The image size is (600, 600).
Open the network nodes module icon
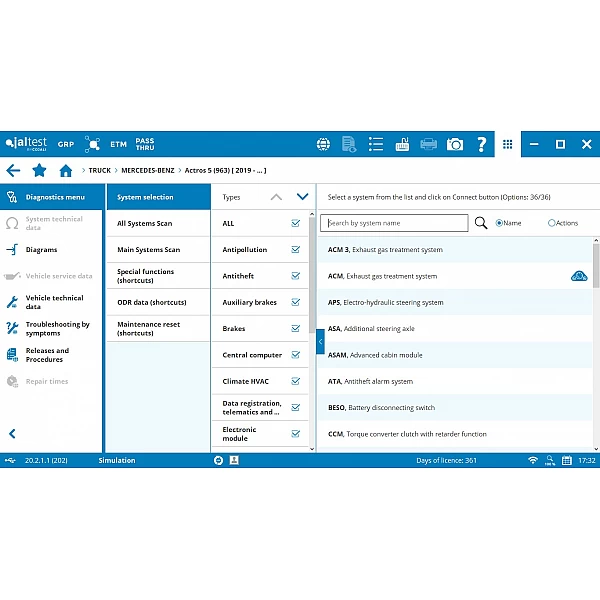(x=92, y=144)
